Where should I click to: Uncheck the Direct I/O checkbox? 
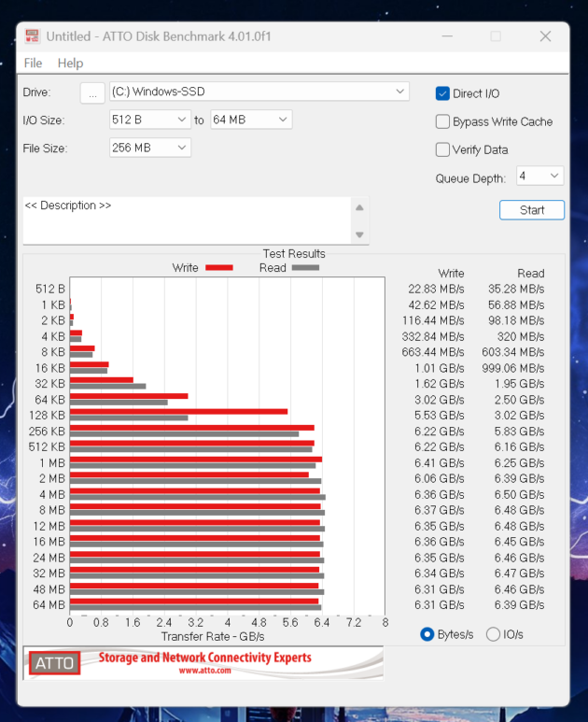pos(442,93)
